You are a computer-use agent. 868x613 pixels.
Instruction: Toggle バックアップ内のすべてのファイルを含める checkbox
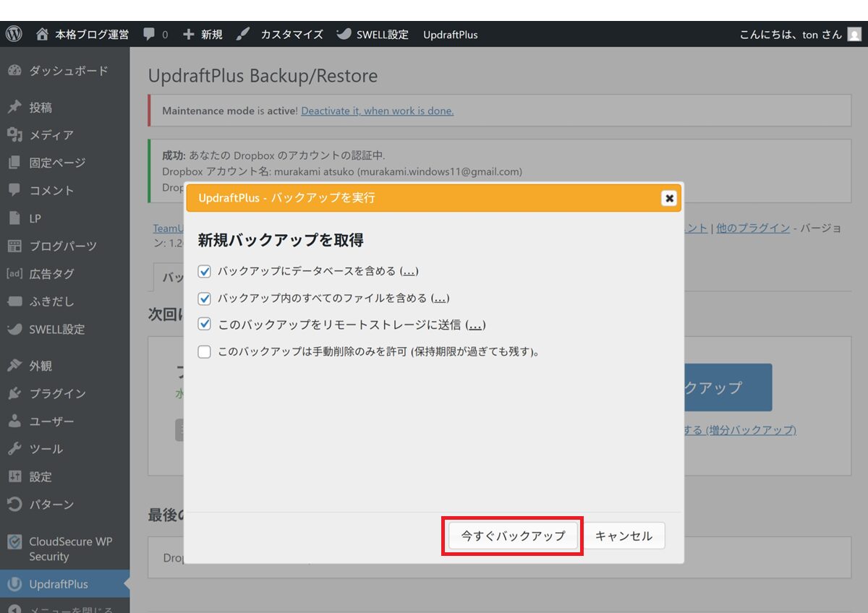pos(205,299)
